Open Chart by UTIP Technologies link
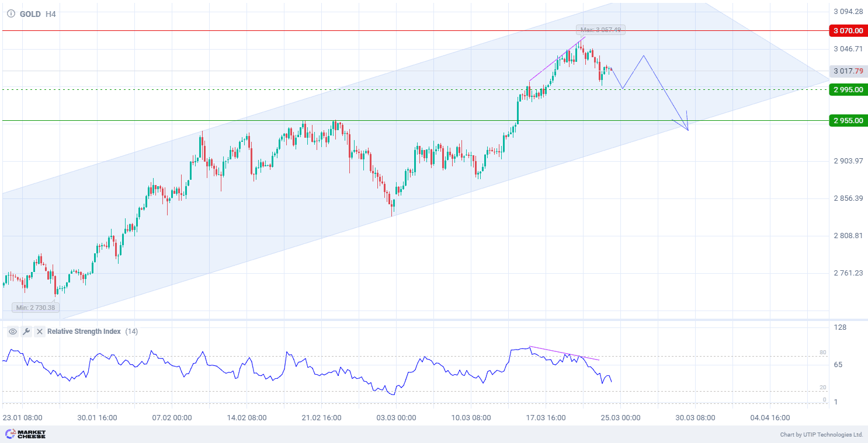The height and width of the screenshot is (443, 868). 821,435
